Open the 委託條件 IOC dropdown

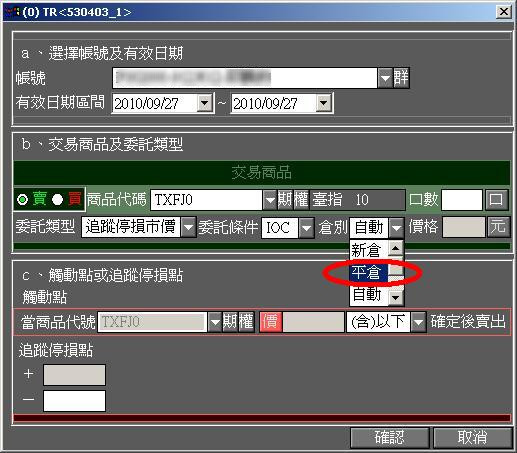tap(306, 228)
